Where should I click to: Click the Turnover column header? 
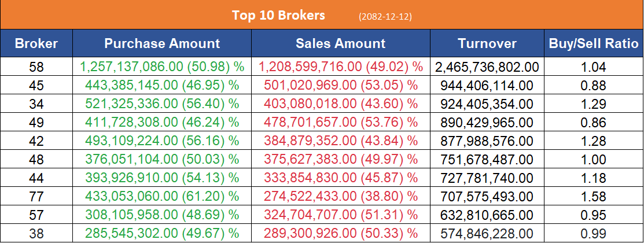click(x=487, y=43)
